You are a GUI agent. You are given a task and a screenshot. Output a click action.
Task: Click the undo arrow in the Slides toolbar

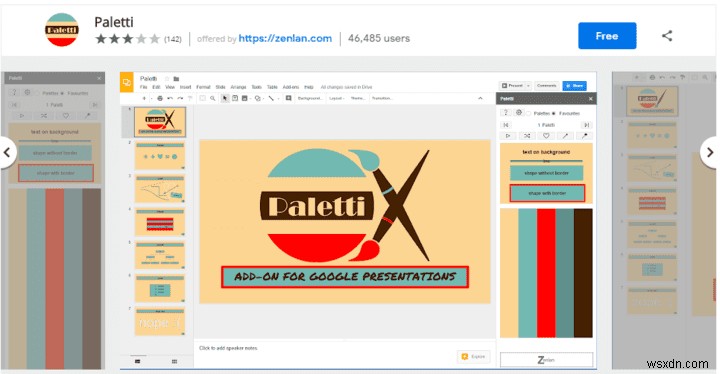coord(170,98)
